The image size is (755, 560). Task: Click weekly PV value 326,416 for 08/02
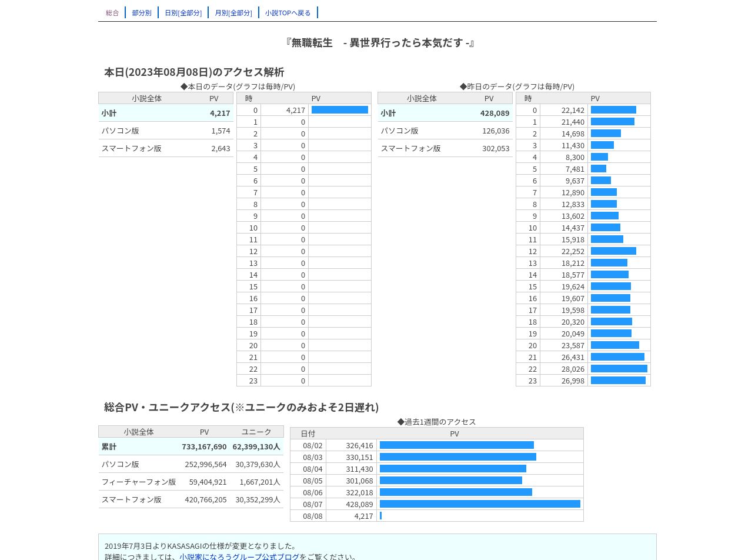click(359, 445)
